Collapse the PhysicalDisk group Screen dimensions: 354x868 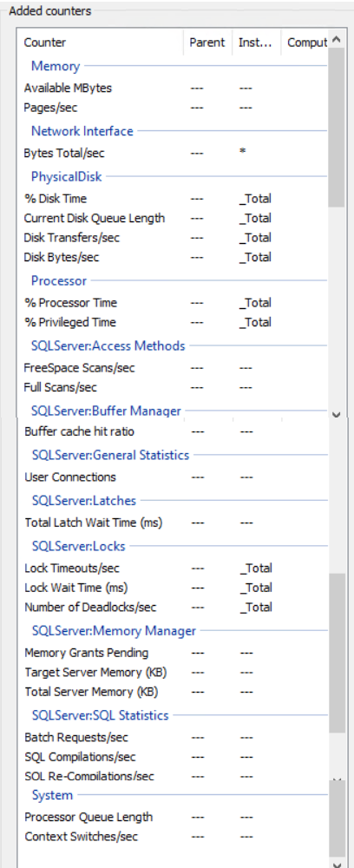[66, 176]
